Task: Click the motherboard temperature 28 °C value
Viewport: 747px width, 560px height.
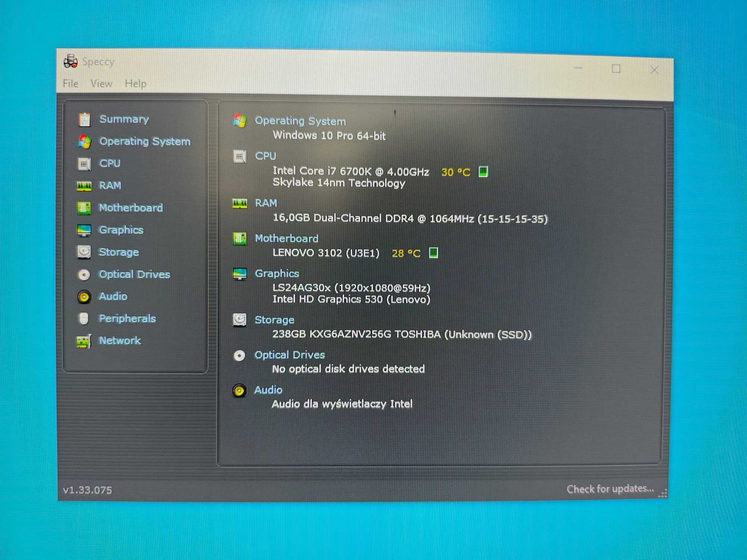Action: tap(406, 253)
